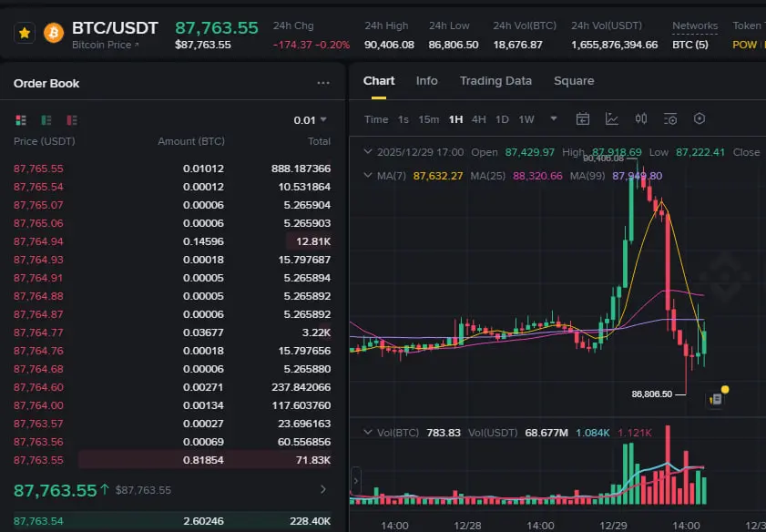Select the 1H interval
Viewport: 766px width, 532px height.
[455, 119]
